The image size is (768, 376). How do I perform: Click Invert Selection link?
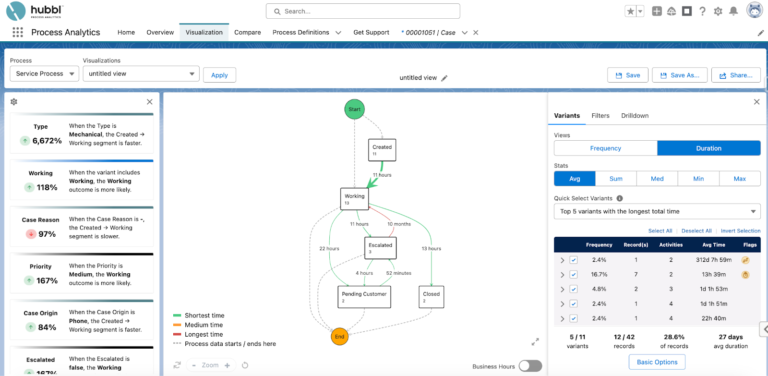pyautogui.click(x=741, y=231)
